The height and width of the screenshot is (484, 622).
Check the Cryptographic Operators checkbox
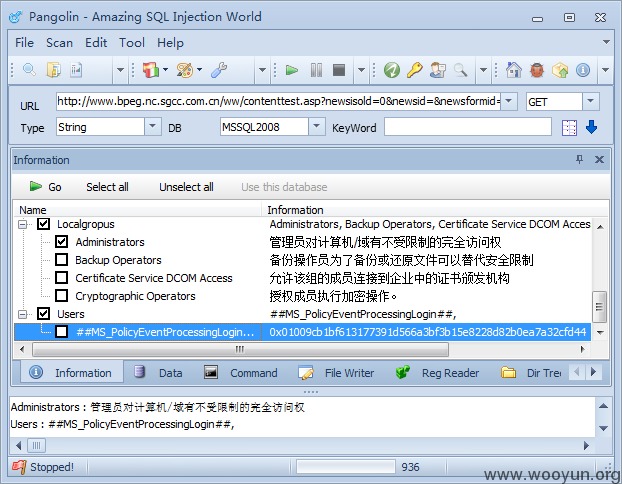tap(61, 296)
